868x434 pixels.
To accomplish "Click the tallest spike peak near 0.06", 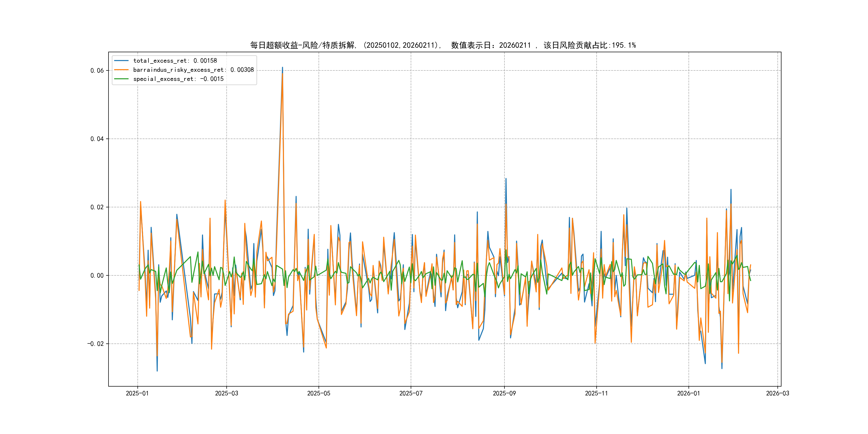I will (x=282, y=68).
